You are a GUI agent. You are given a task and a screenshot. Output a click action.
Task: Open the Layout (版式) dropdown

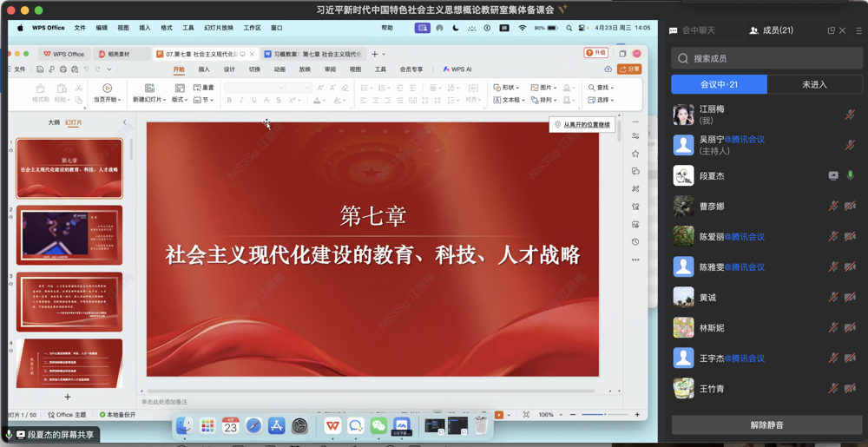pos(180,100)
